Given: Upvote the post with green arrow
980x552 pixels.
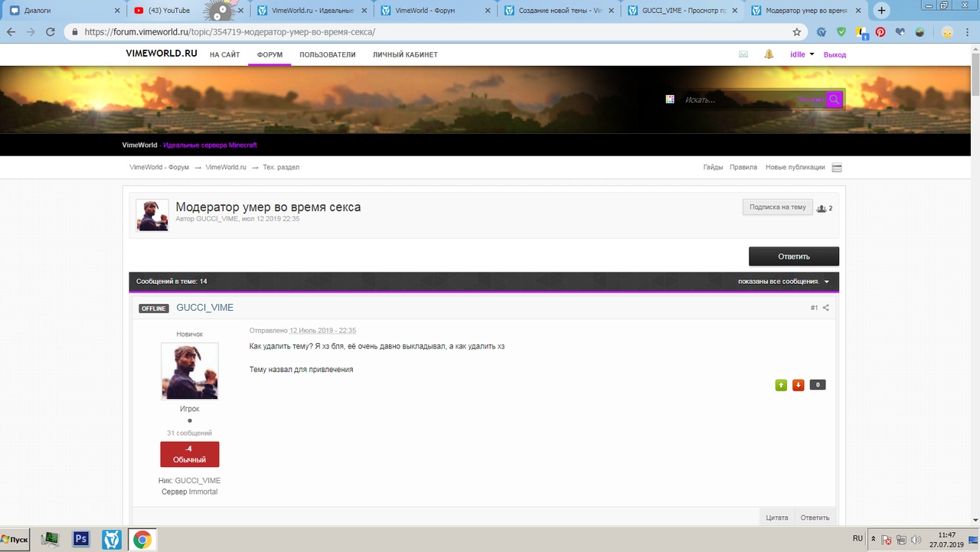Looking at the screenshot, I should tap(781, 385).
